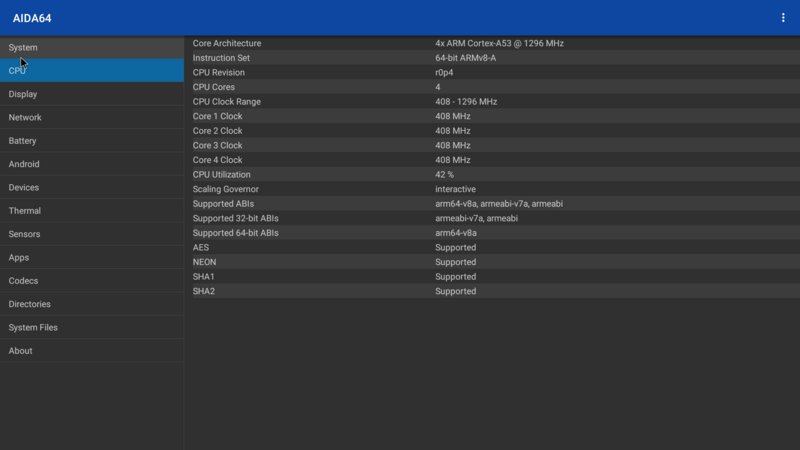Image resolution: width=800 pixels, height=450 pixels.
Task: Select the CPU Cores row label
Action: [x=214, y=87]
